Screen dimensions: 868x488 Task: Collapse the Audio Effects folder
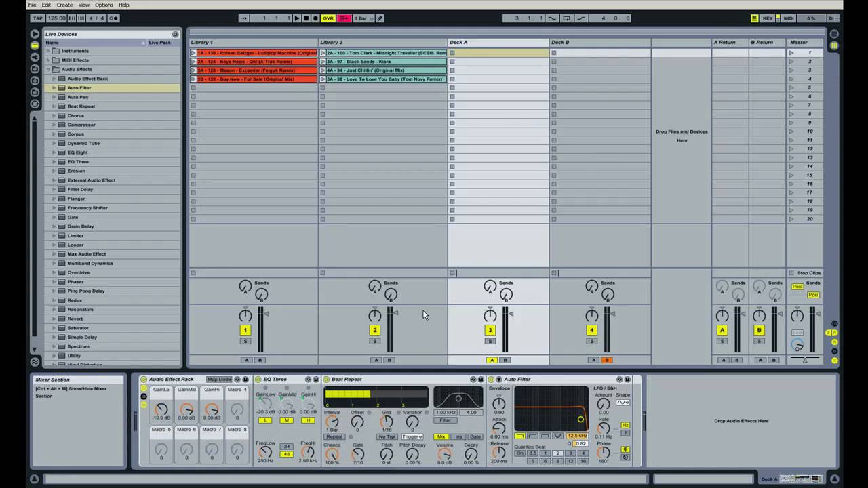click(x=49, y=69)
